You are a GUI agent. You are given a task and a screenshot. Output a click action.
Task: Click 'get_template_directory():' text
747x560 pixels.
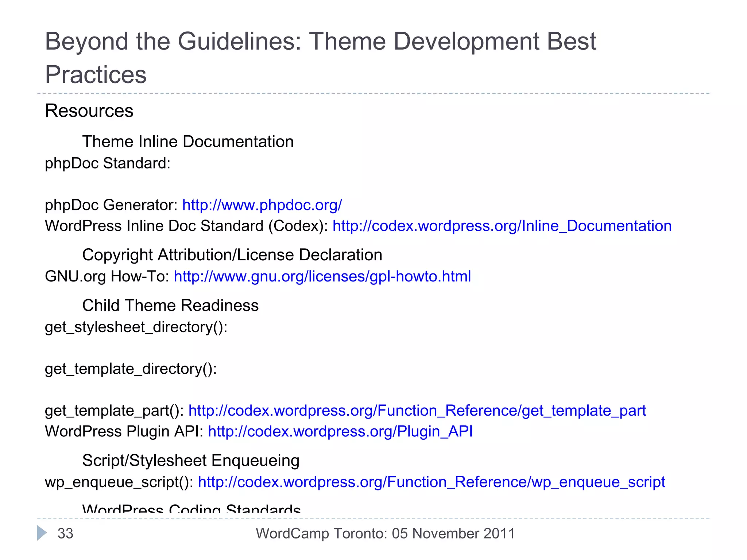coord(131,369)
